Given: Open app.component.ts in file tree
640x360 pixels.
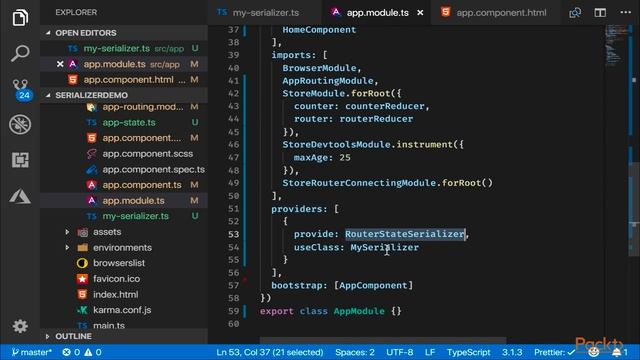Looking at the screenshot, I should 124,185.
